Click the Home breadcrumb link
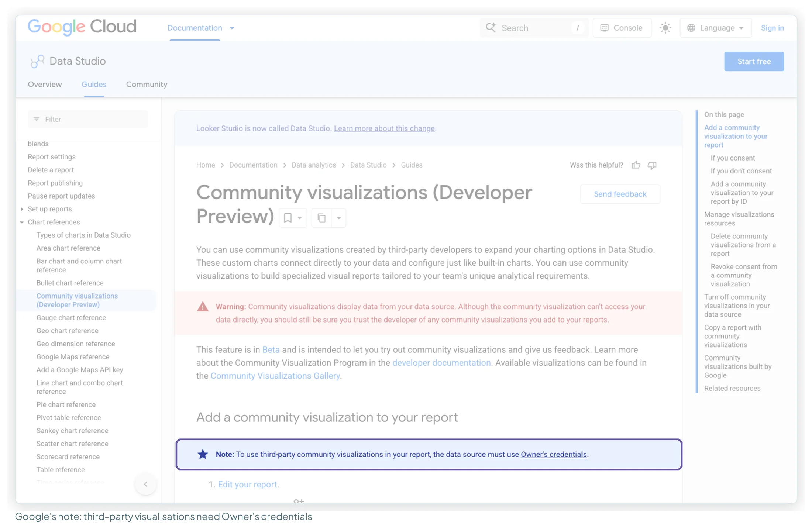Image resolution: width=812 pixels, height=531 pixels. point(206,165)
